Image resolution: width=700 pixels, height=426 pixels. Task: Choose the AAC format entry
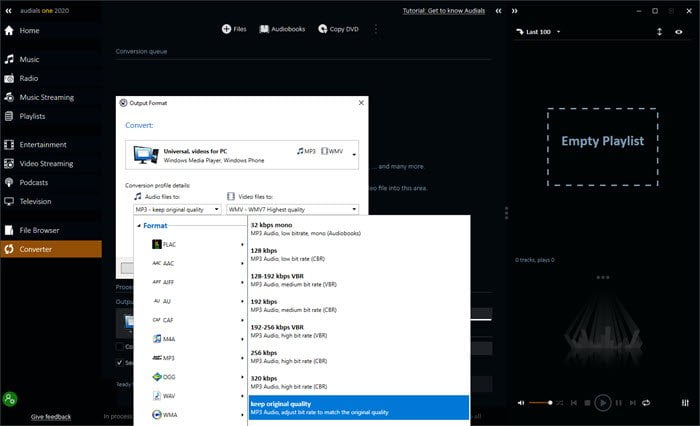[x=191, y=263]
